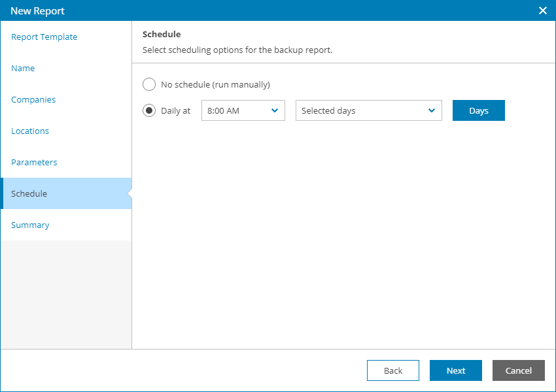Open the 8:00 AM time dropdown

tap(235, 110)
